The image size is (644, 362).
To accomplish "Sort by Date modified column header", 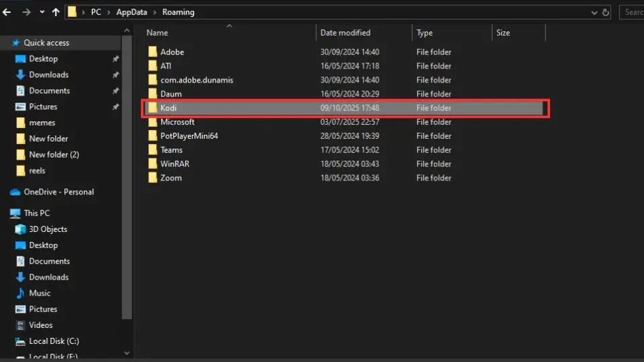I will (x=345, y=33).
